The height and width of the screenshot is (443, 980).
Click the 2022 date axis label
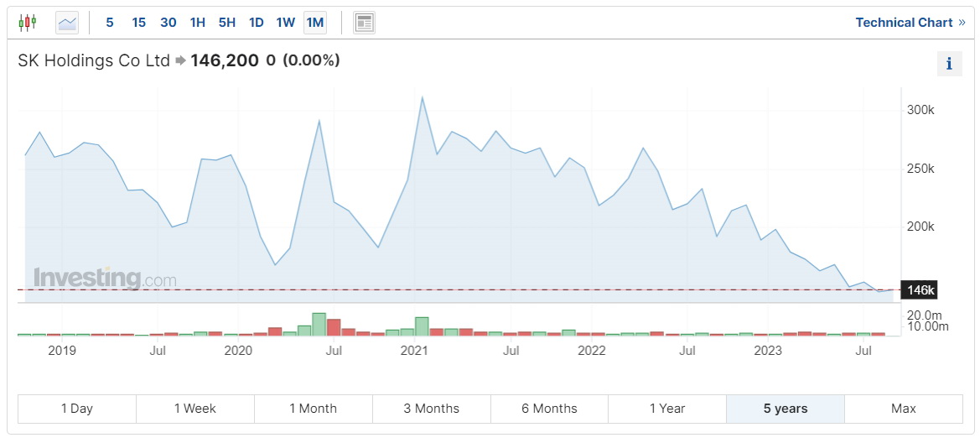pyautogui.click(x=592, y=351)
